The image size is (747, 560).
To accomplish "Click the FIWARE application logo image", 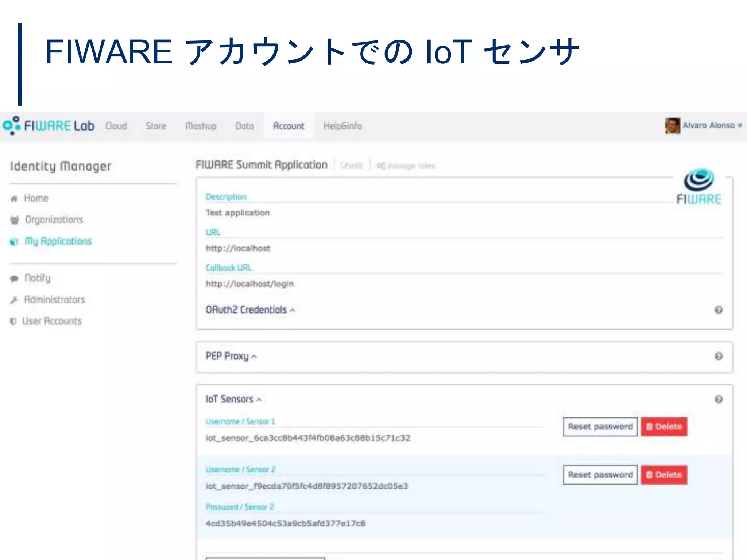I will (x=699, y=186).
